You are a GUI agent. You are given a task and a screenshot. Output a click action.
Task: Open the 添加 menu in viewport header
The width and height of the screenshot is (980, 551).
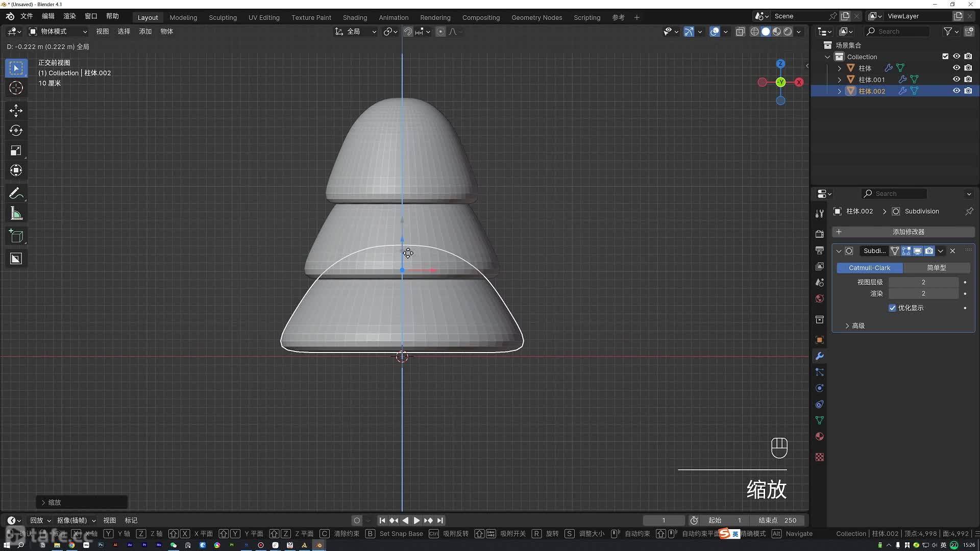[x=145, y=32]
